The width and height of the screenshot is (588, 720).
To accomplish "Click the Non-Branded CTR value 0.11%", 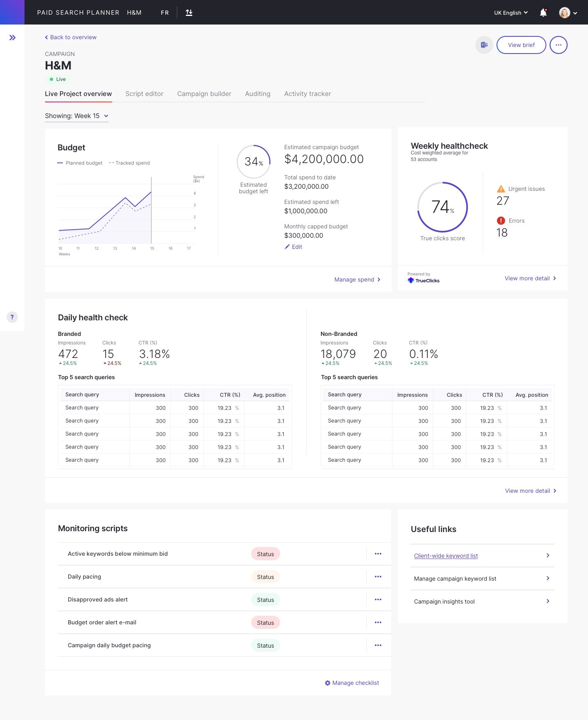I will [x=423, y=354].
